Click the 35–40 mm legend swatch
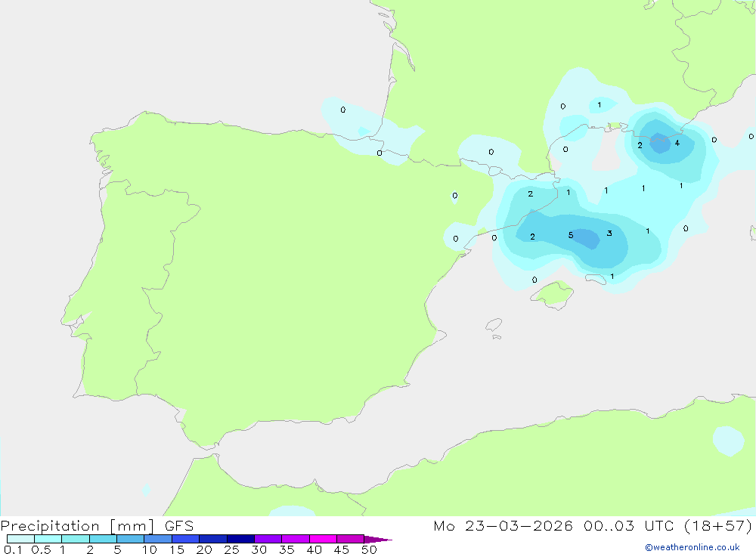The height and width of the screenshot is (554, 756). 295,539
